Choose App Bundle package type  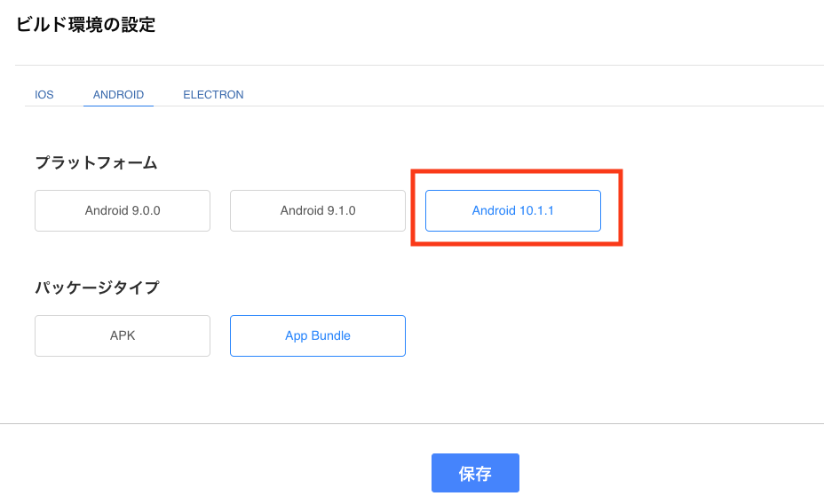click(318, 335)
